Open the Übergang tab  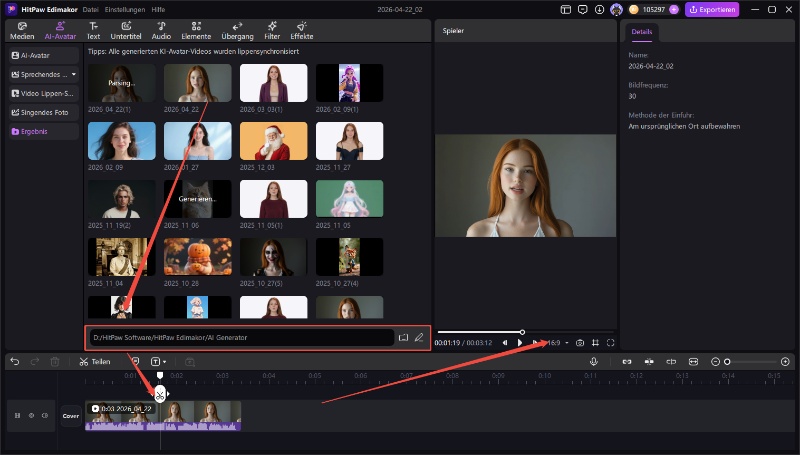[237, 31]
